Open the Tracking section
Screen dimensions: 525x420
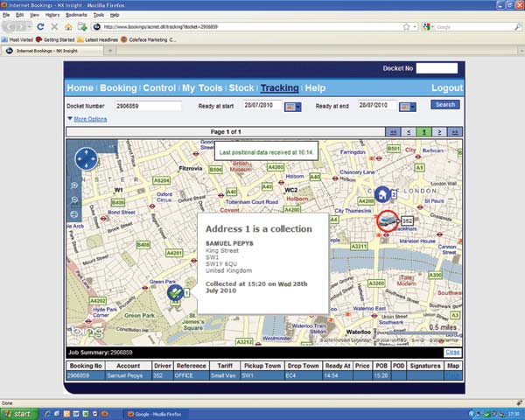(280, 87)
